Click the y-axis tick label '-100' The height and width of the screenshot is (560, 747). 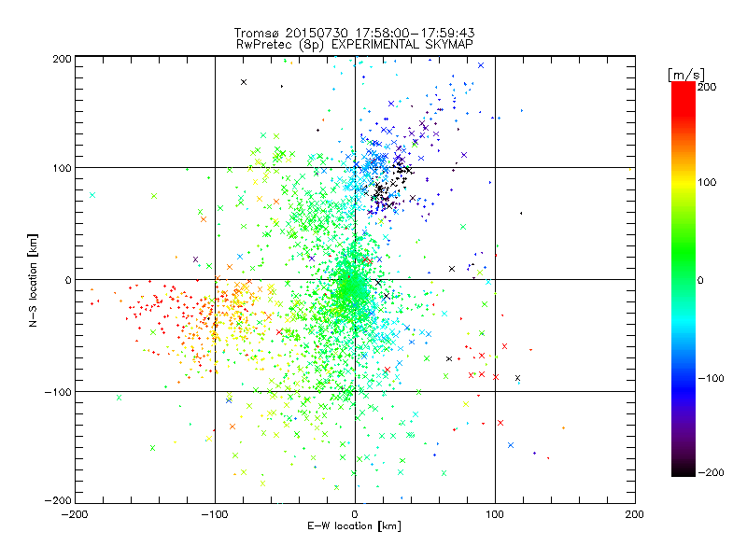(58, 392)
